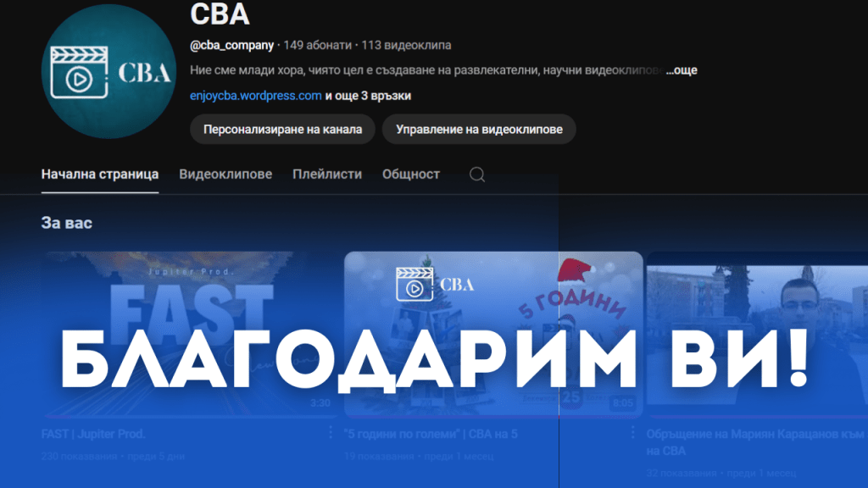Open the CBA 5 години video thumbnail
Image resolution: width=868 pixels, height=488 pixels.
tap(493, 334)
